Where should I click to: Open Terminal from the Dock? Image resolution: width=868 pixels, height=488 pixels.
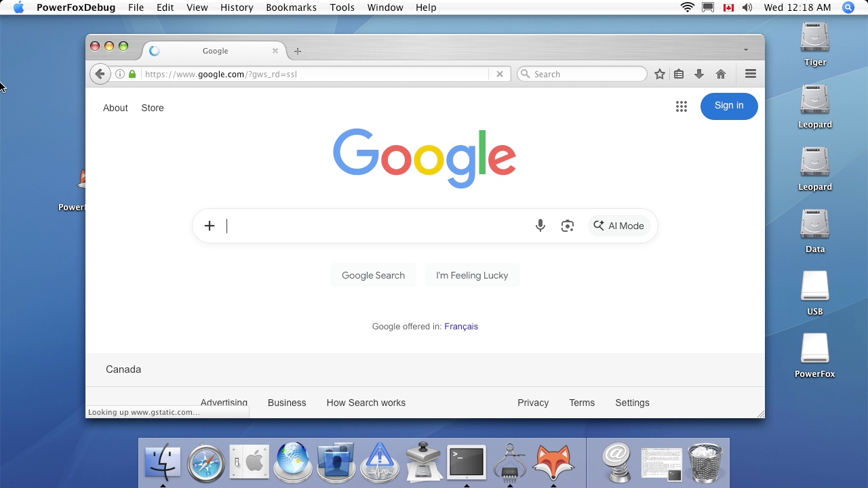point(467,463)
